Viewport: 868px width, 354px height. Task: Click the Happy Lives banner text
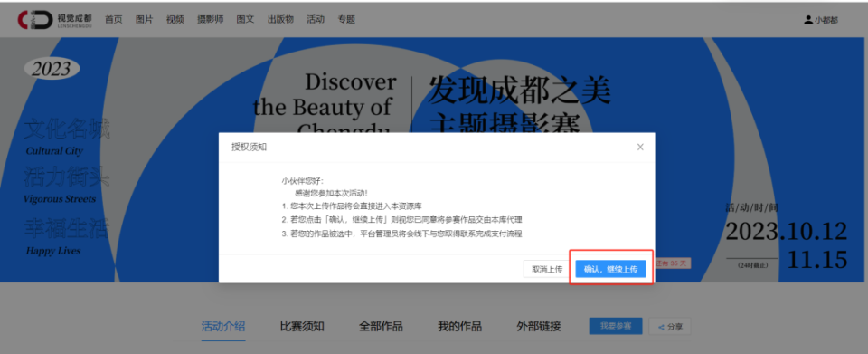point(53,251)
